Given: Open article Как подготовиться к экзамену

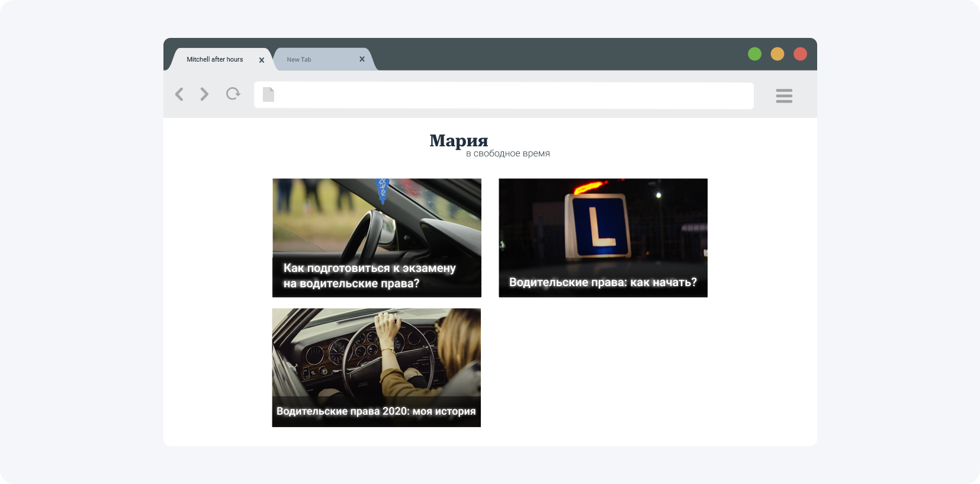Looking at the screenshot, I should click(x=369, y=276).
